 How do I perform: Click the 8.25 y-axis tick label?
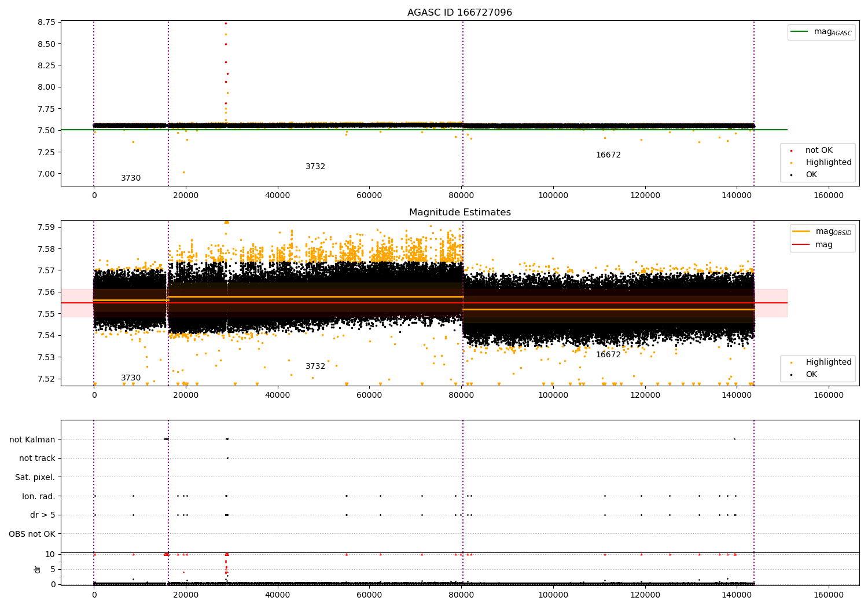46,66
